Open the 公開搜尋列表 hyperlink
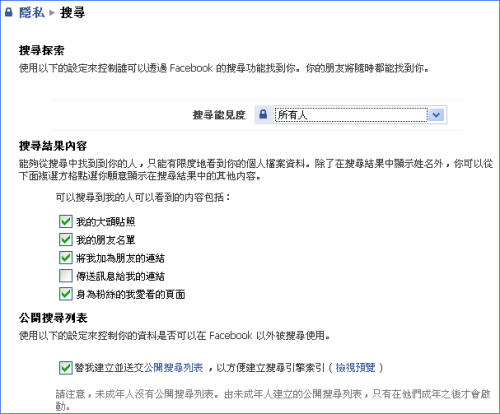The height and width of the screenshot is (414, 500). [x=173, y=368]
